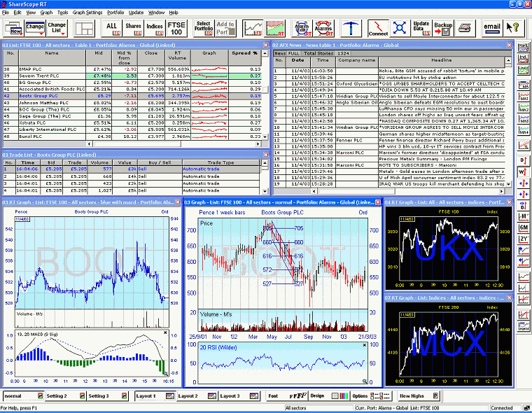Switch to Layout 1
Viewport: 532px width, 413px height.
tap(155, 395)
